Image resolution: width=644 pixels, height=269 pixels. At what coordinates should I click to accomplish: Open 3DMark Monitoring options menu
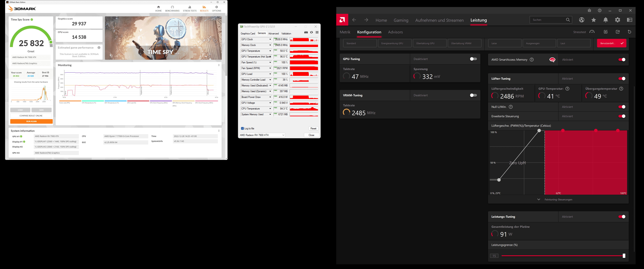tap(219, 65)
